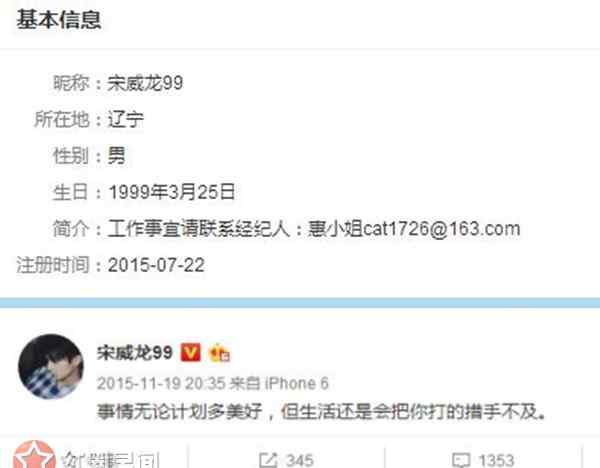Click the text label next to star icon
The height and width of the screenshot is (468, 600).
click(x=111, y=460)
